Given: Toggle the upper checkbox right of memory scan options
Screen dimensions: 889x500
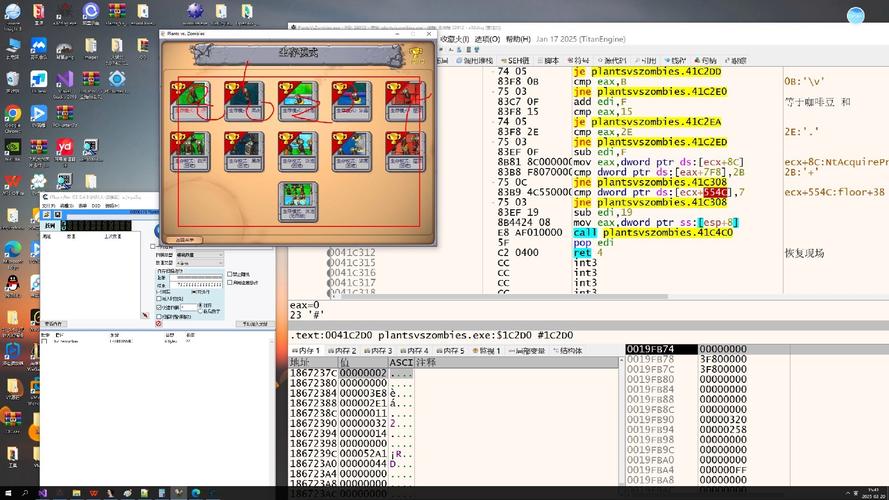Looking at the screenshot, I should pyautogui.click(x=230, y=274).
